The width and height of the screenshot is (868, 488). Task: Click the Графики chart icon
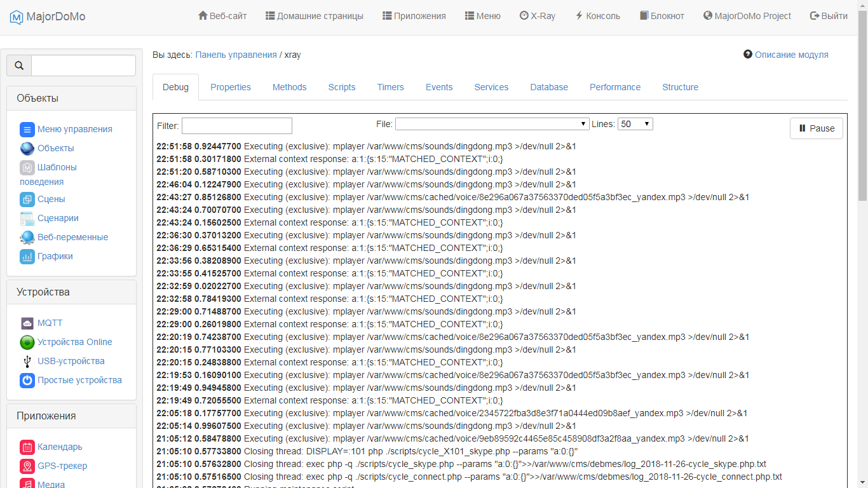point(27,257)
